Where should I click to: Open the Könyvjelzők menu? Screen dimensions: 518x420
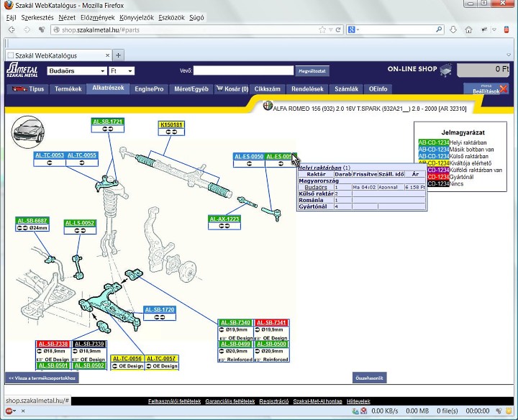pyautogui.click(x=137, y=17)
